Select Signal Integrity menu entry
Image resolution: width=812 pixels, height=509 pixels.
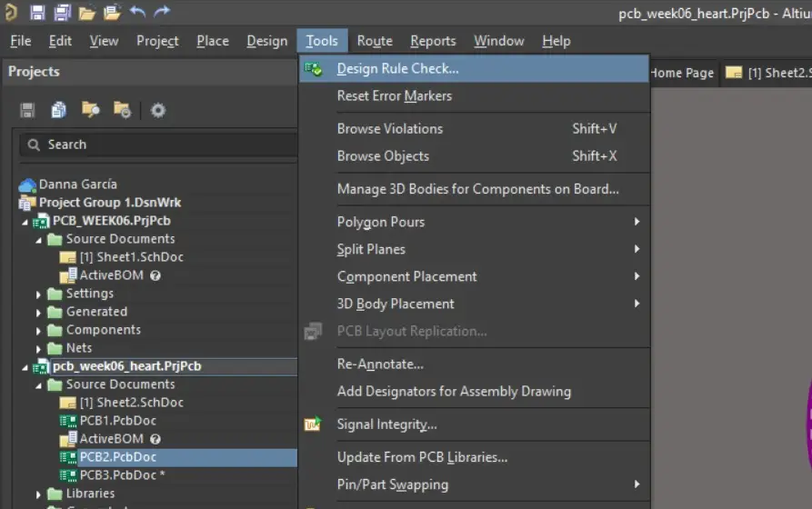(386, 424)
